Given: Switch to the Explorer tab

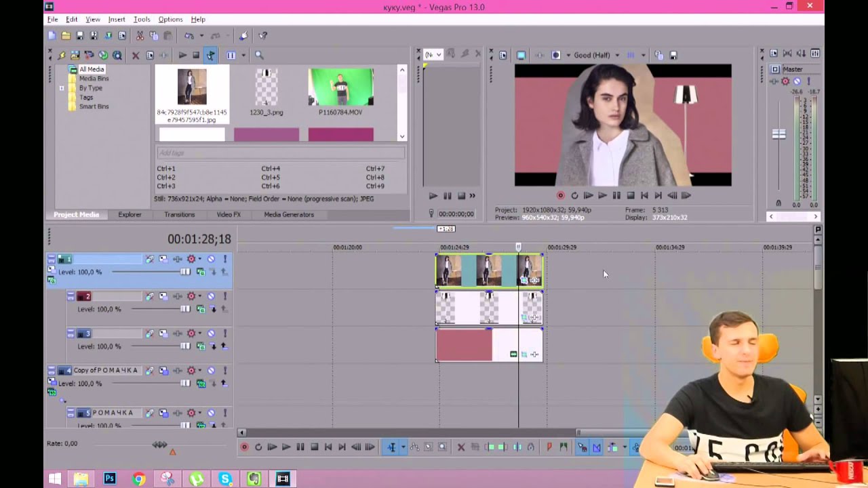Looking at the screenshot, I should point(130,214).
